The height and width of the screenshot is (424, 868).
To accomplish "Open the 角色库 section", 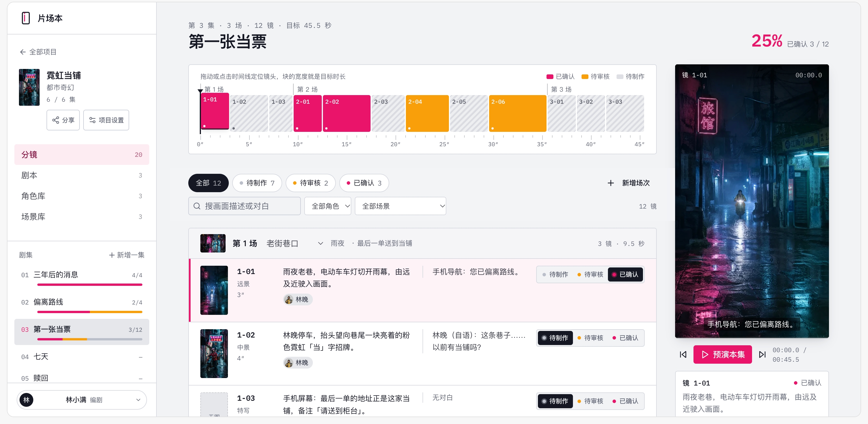I will point(82,196).
